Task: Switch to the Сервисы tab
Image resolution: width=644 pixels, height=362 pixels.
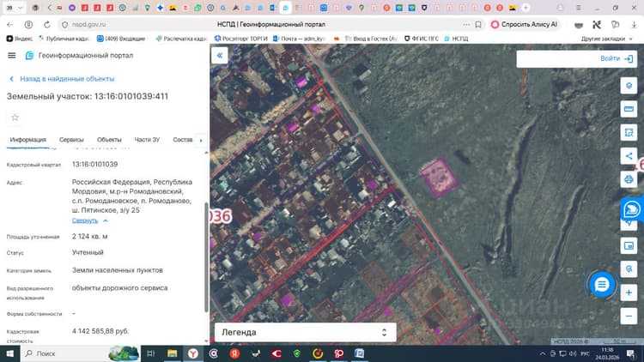Action: pyautogui.click(x=71, y=140)
